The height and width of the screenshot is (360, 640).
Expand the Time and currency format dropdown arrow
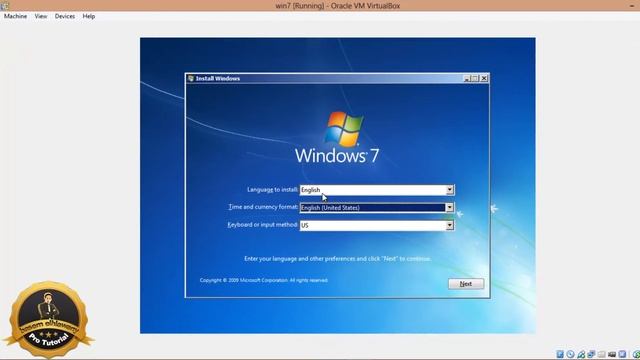tap(449, 207)
